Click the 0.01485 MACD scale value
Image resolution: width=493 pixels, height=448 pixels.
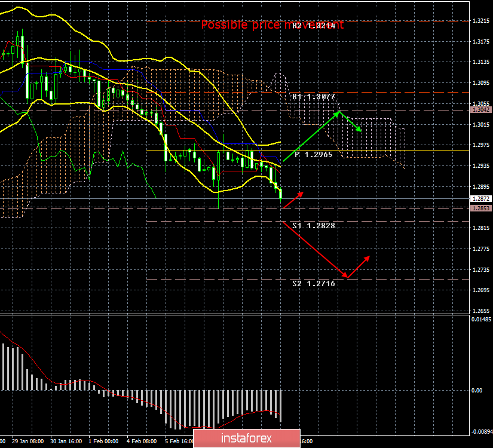[x=482, y=320]
